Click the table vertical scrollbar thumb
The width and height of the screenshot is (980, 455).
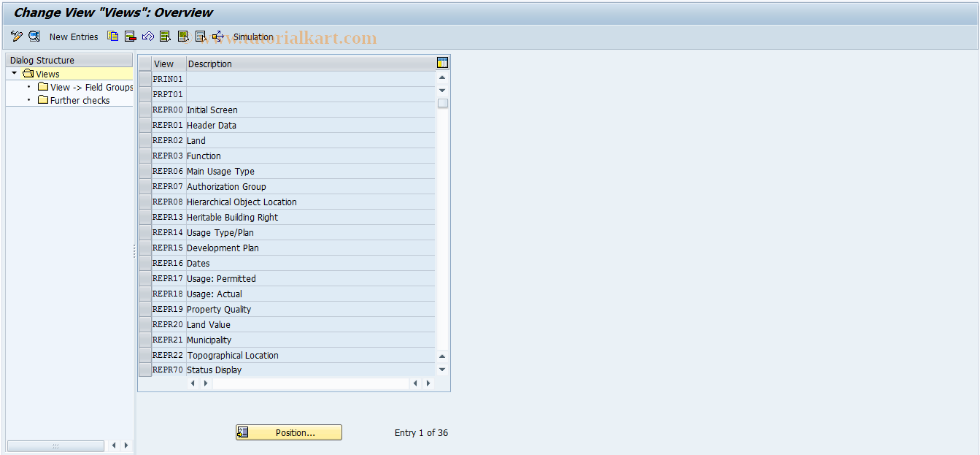(442, 103)
